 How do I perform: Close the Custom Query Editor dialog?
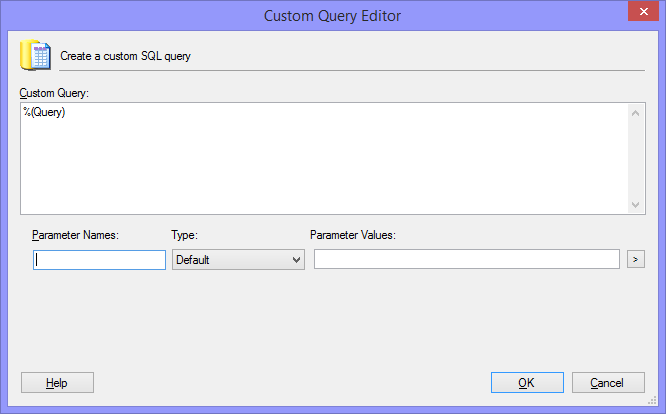pyautogui.click(x=643, y=12)
